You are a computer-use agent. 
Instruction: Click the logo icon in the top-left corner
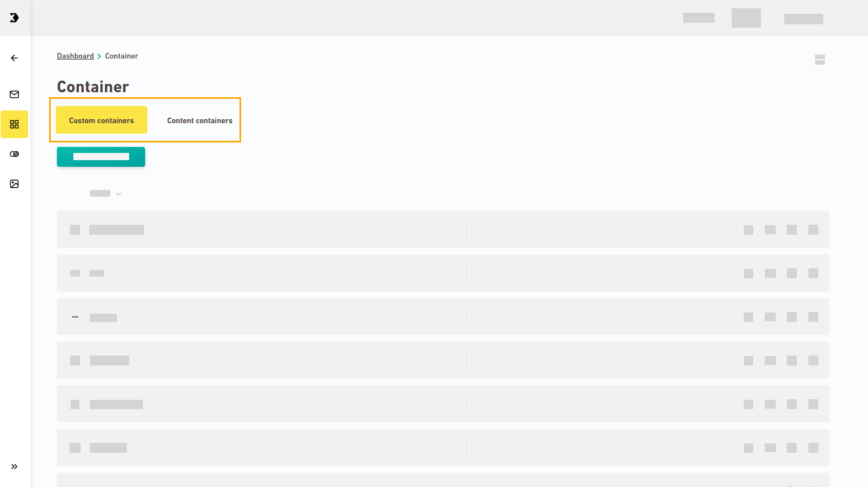(14, 18)
